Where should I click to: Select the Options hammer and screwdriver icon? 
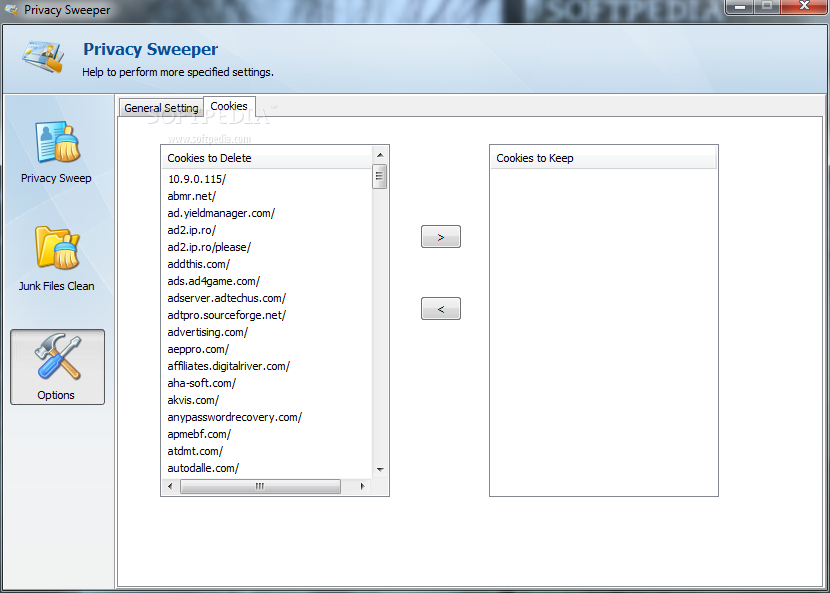point(58,357)
